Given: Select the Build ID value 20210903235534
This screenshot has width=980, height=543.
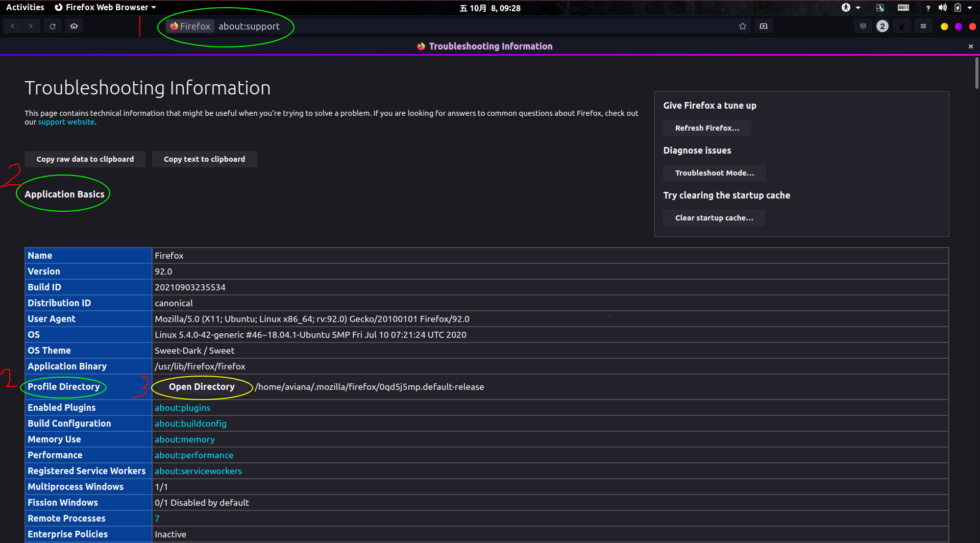Looking at the screenshot, I should 190,287.
